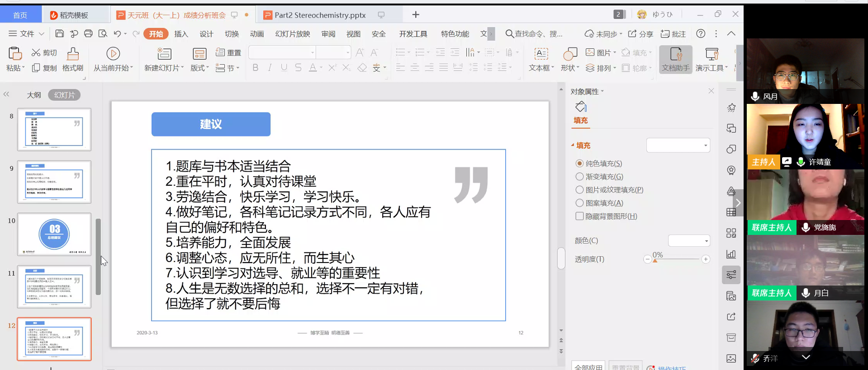Image resolution: width=868 pixels, height=370 pixels.
Task: Switch to the 大纲 outline tab
Action: [x=34, y=95]
